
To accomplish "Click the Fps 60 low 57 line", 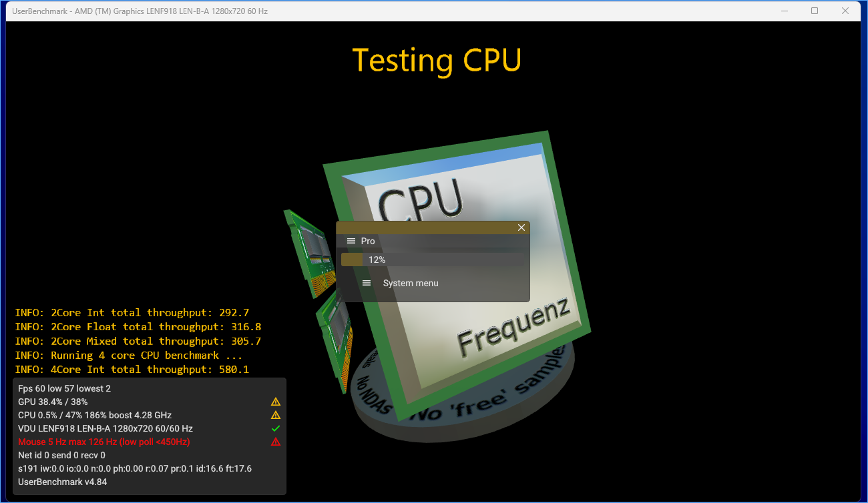I will [x=65, y=388].
